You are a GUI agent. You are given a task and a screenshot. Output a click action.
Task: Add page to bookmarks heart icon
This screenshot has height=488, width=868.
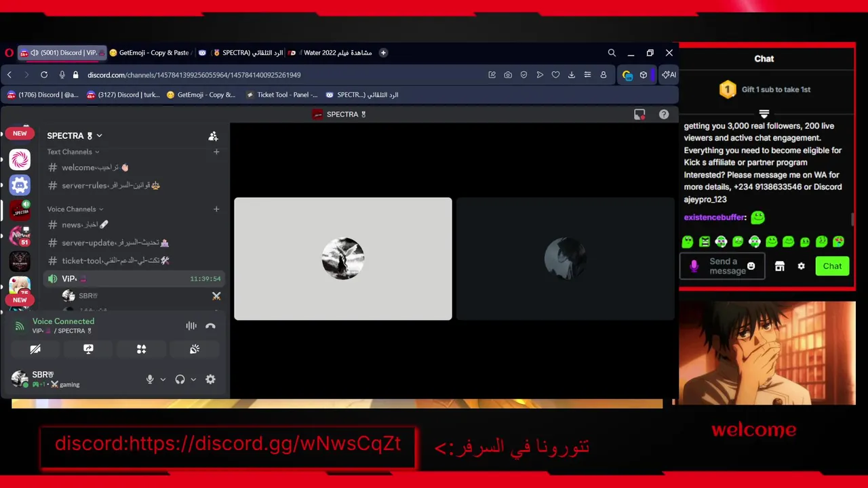click(x=555, y=75)
